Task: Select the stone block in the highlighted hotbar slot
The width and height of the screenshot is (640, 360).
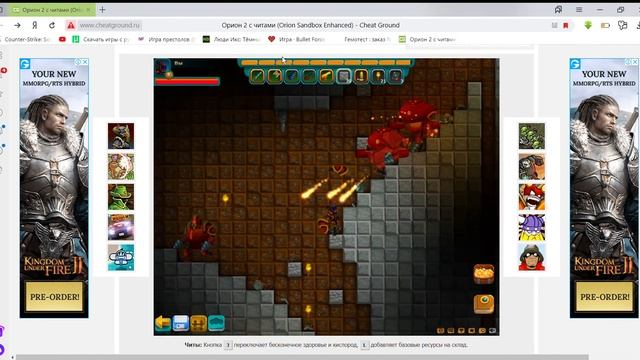Action: pyautogui.click(x=344, y=76)
